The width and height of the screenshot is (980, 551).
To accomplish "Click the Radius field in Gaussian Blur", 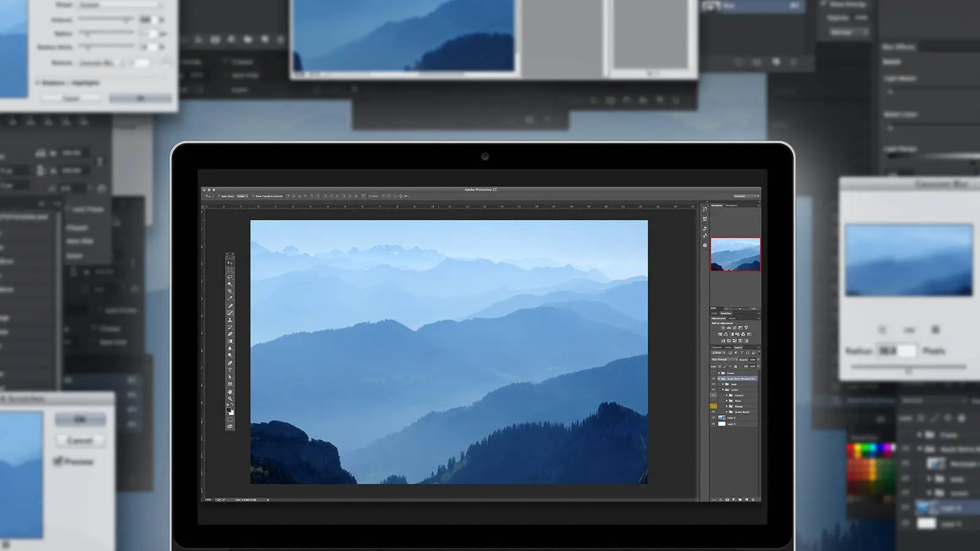I will tap(898, 350).
